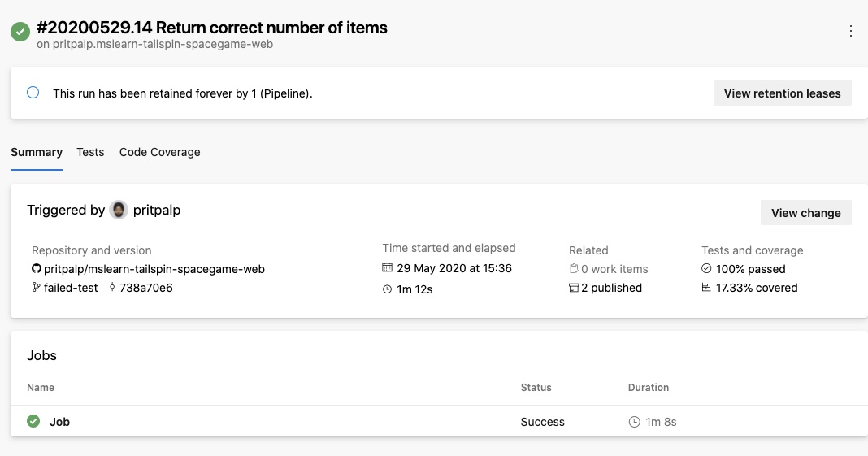Click pritpalp's avatar picture
The width and height of the screenshot is (868, 456).
tap(119, 210)
